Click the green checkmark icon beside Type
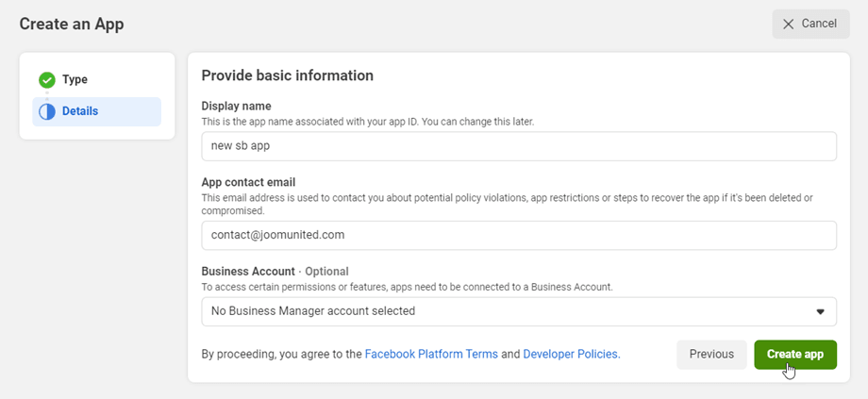This screenshot has width=868, height=399. pyautogui.click(x=46, y=80)
